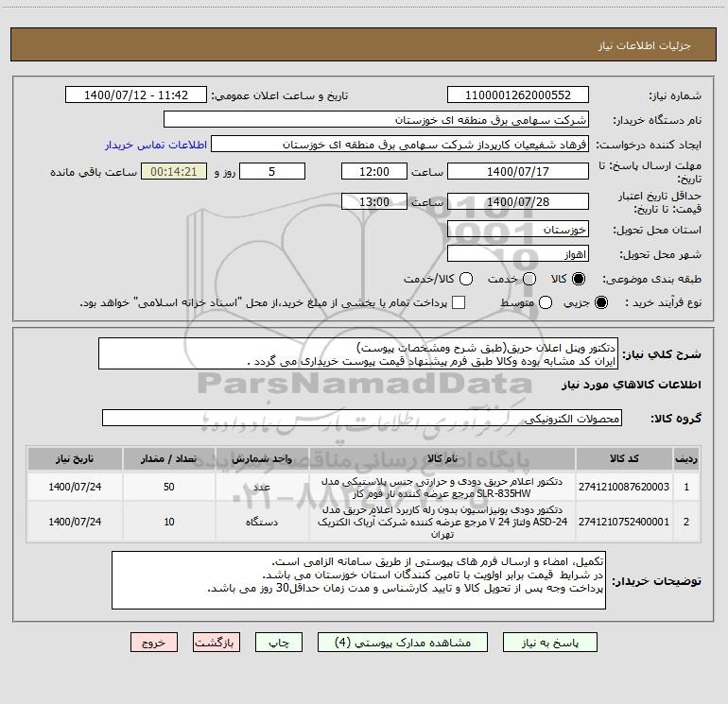The width and height of the screenshot is (728, 704).
Task: Click the تعداد / مقدار column header
Action: pos(168,458)
